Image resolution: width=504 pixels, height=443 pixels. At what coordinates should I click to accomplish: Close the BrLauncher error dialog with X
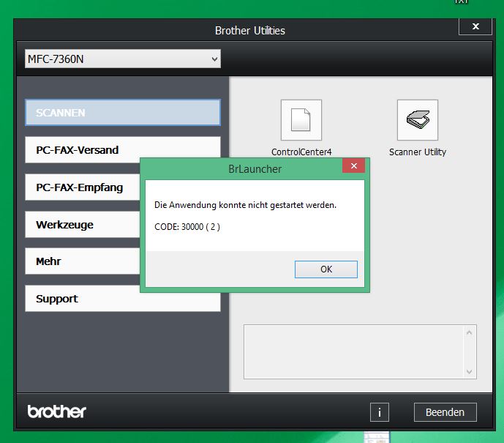click(x=353, y=167)
